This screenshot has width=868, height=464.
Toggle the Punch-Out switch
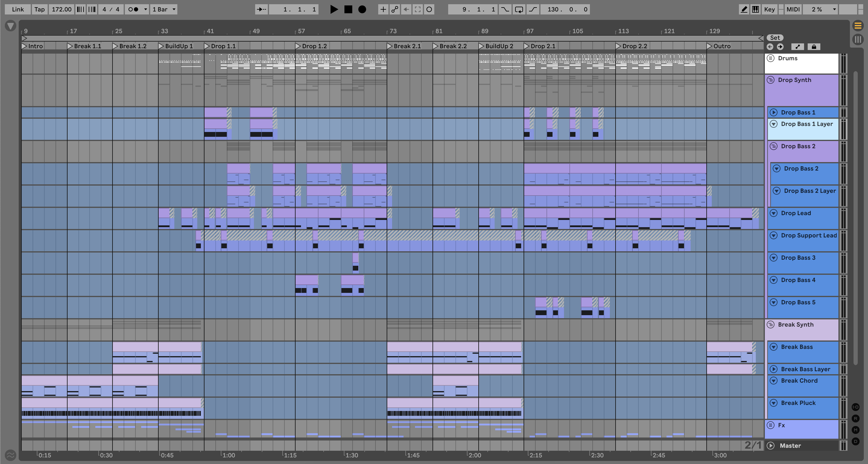click(x=533, y=9)
